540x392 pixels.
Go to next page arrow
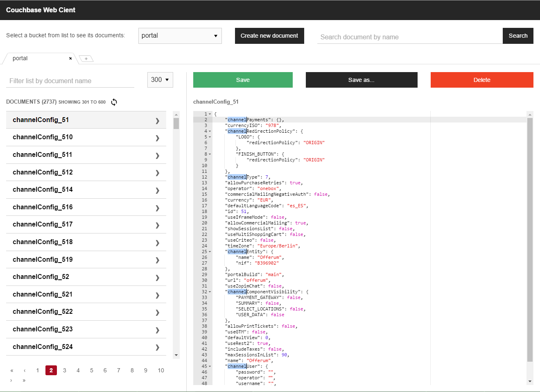pyautogui.click(x=11, y=381)
